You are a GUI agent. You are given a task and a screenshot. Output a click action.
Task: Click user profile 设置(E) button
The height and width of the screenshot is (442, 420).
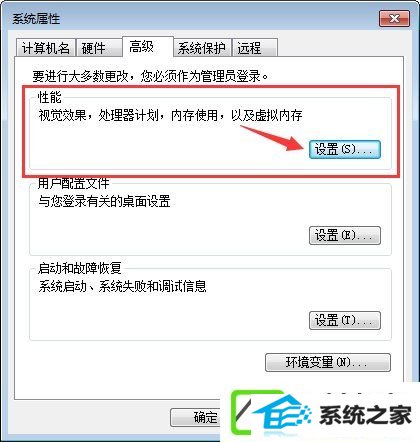345,236
